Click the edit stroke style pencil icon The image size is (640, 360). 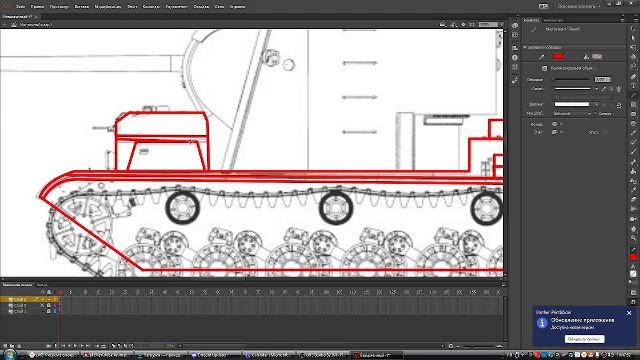coord(604,89)
